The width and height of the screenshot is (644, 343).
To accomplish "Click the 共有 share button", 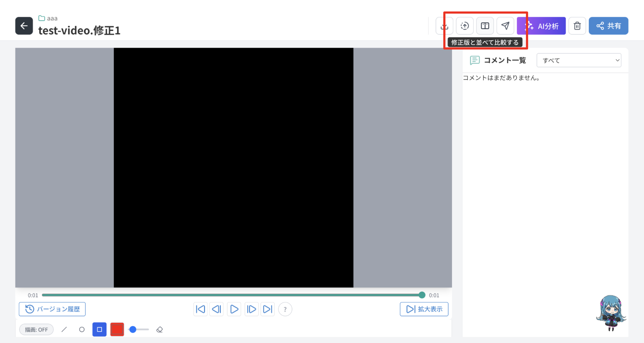I will point(608,26).
